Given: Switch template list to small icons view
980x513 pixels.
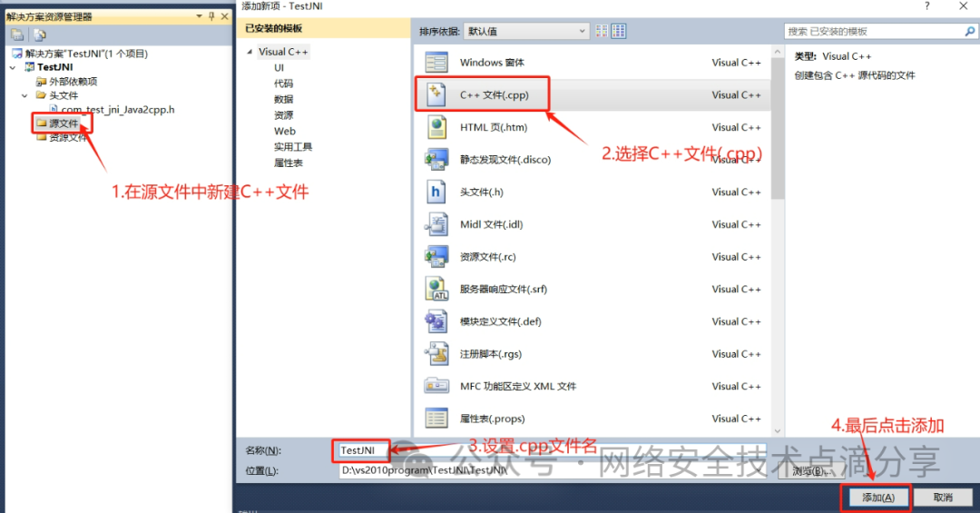Looking at the screenshot, I should pyautogui.click(x=602, y=31).
